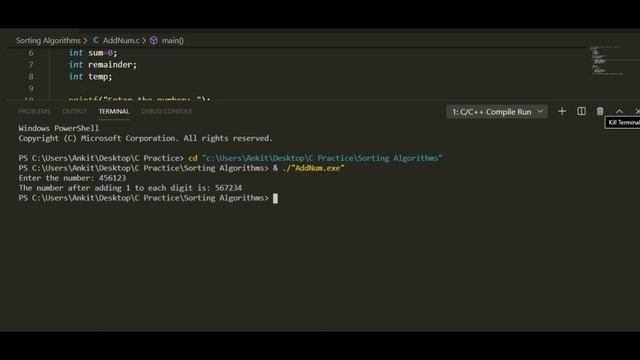Switch to the Output tab

(74, 111)
